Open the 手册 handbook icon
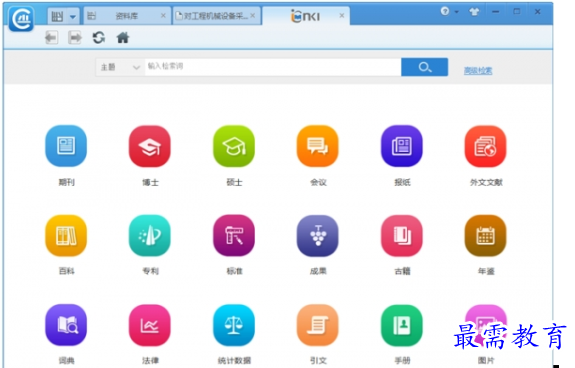The height and width of the screenshot is (368, 575). (402, 325)
